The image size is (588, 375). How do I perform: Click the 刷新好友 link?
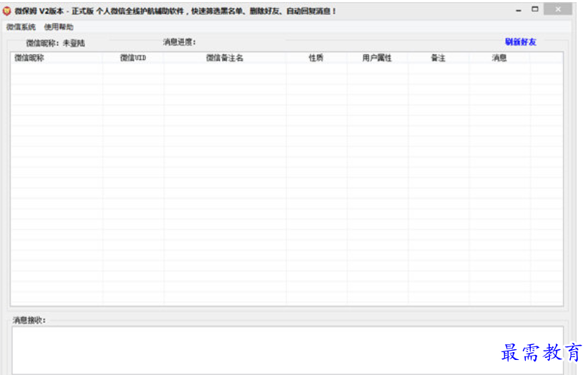[521, 42]
